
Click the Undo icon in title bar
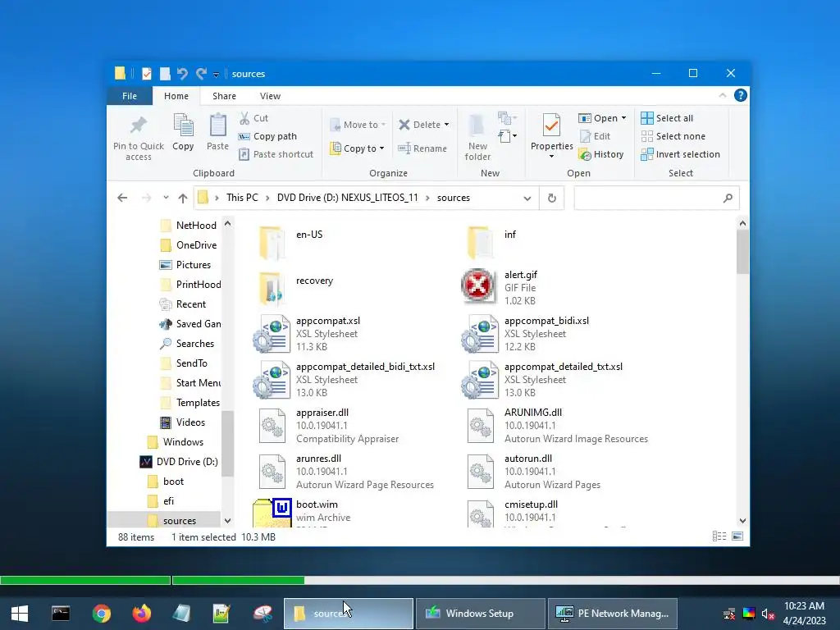(182, 73)
